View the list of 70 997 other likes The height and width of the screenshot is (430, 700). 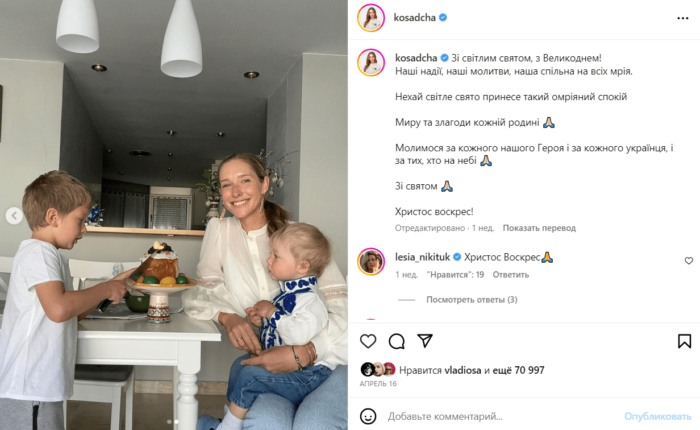pyautogui.click(x=519, y=370)
